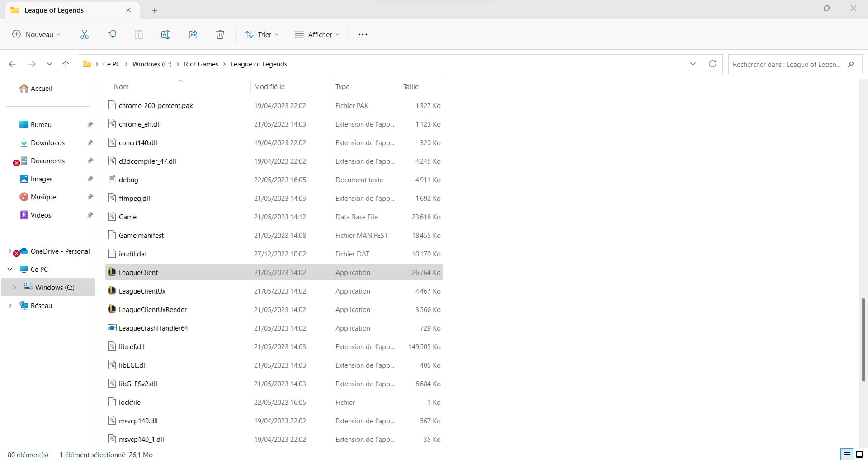Expand OneDrive - Personal tree node
The width and height of the screenshot is (868, 460).
point(10,251)
